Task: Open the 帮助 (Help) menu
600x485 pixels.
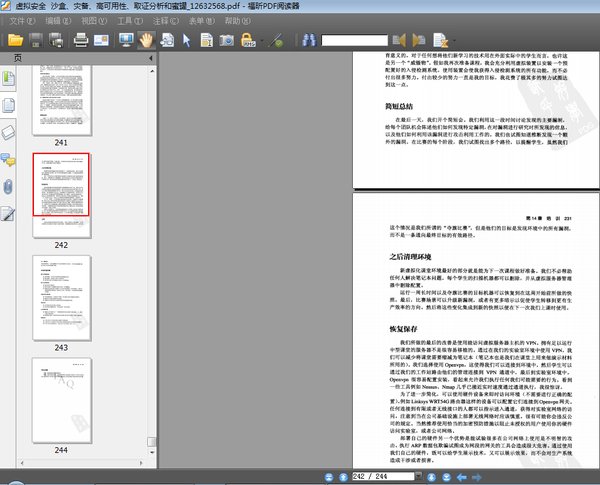Action: pos(237,21)
